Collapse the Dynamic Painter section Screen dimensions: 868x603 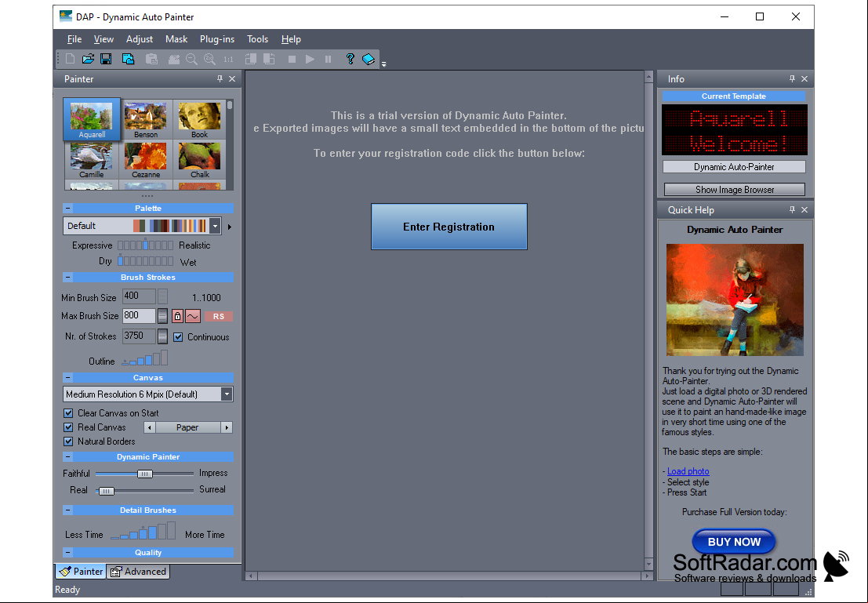point(67,457)
